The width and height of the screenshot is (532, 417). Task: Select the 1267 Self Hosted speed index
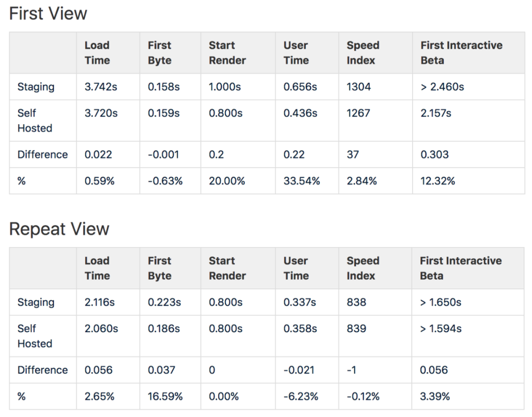click(359, 113)
